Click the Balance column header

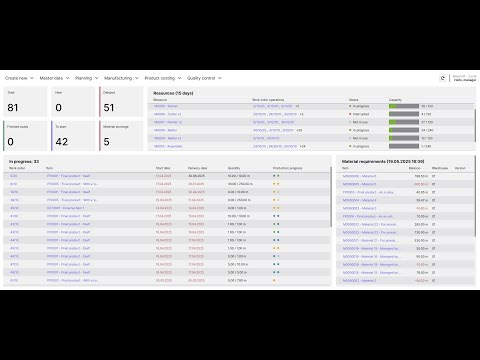[415, 168]
